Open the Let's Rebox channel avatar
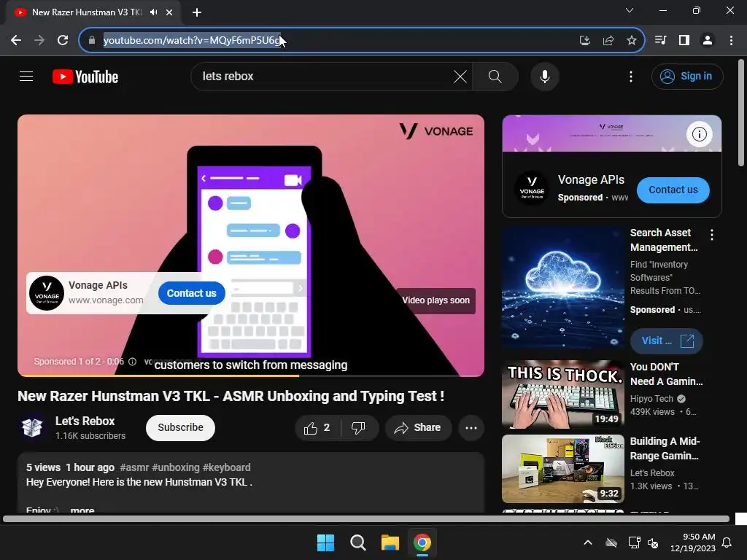This screenshot has width=747, height=560. [32, 427]
